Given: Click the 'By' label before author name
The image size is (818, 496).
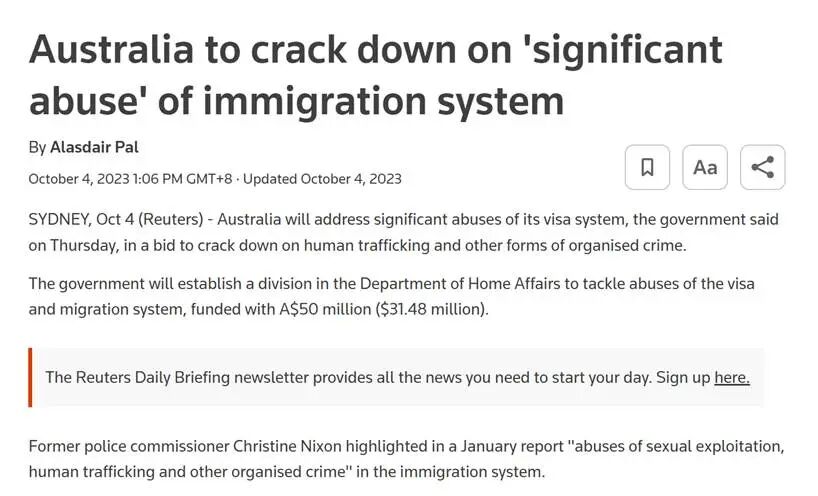Looking at the screenshot, I should coord(37,147).
